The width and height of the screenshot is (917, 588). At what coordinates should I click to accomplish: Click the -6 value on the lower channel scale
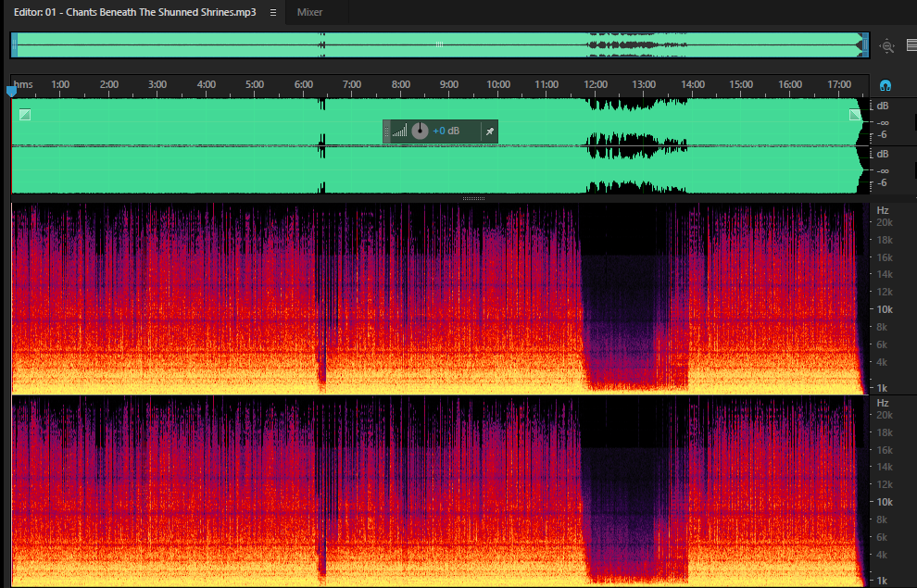coord(882,183)
